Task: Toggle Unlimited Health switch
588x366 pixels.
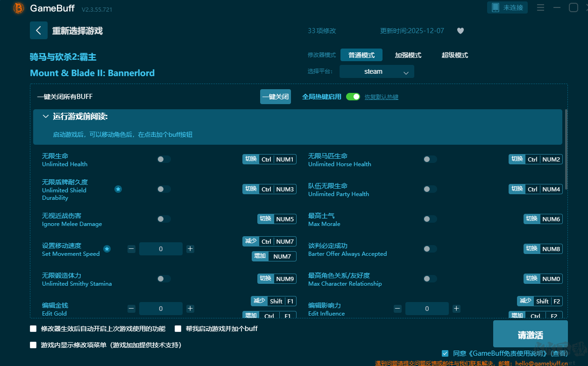Action: click(x=164, y=159)
